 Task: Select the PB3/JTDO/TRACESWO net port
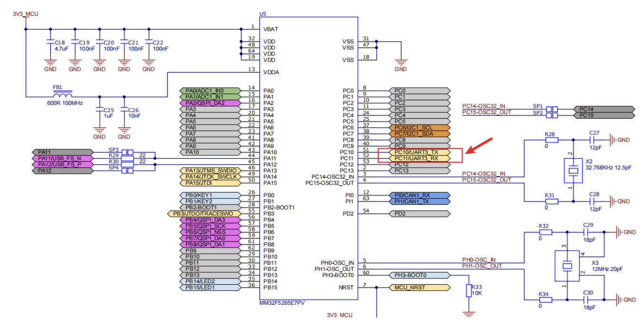204,214
